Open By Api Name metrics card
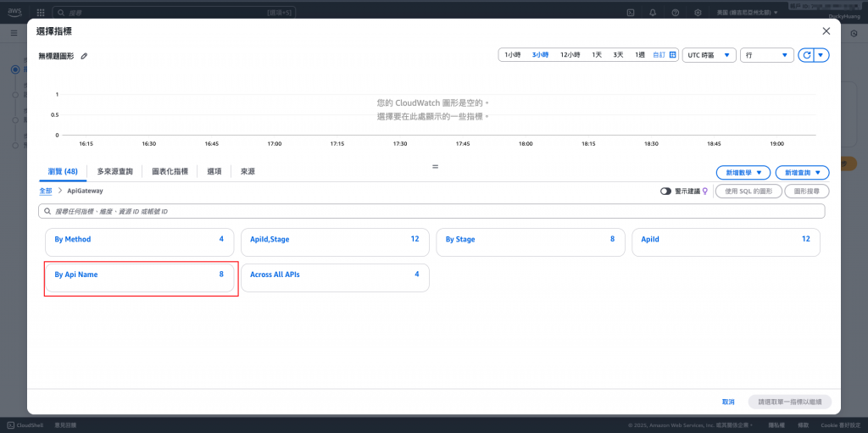 [x=139, y=277]
